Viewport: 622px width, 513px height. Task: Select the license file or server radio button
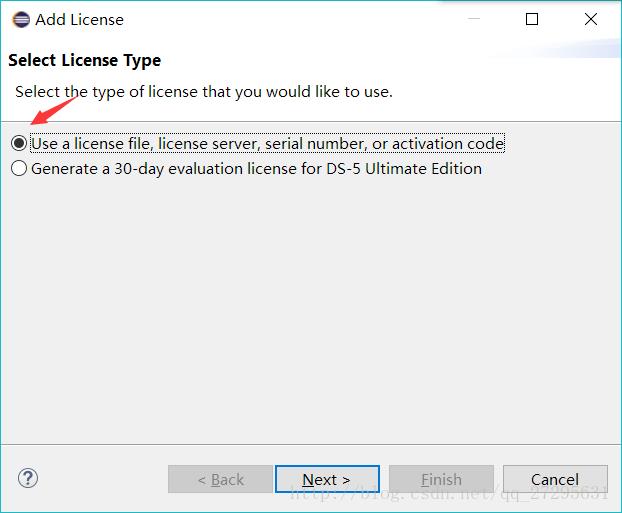coord(19,144)
